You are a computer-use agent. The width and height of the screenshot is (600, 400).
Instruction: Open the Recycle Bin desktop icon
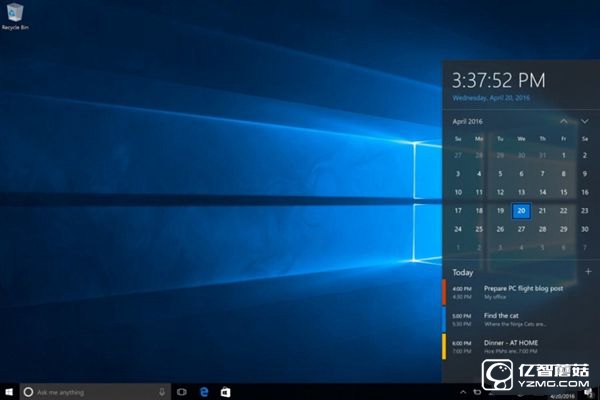pos(13,15)
